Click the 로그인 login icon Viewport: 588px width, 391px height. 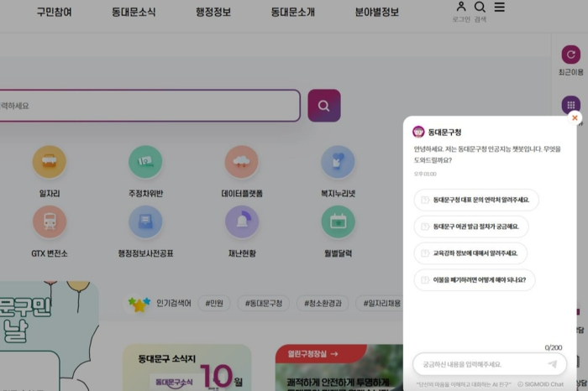point(461,10)
